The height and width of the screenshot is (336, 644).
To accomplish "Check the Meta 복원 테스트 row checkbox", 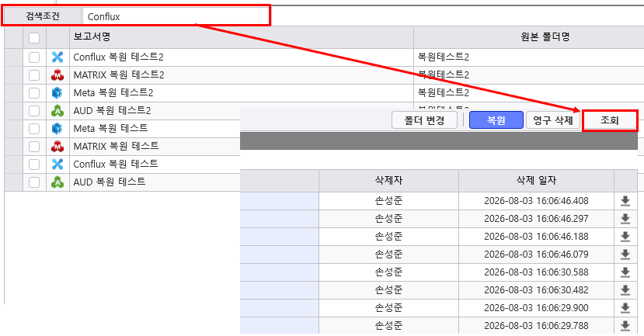I will coord(34,129).
